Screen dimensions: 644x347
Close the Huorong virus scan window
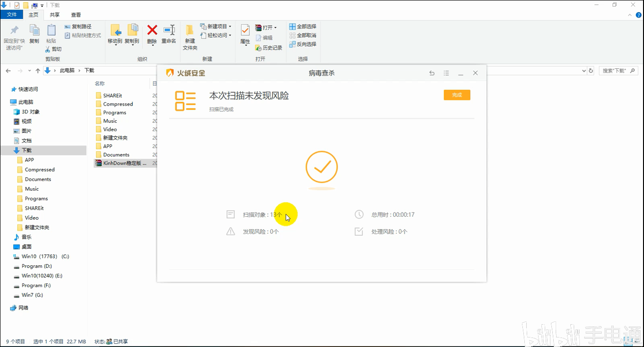pyautogui.click(x=475, y=73)
